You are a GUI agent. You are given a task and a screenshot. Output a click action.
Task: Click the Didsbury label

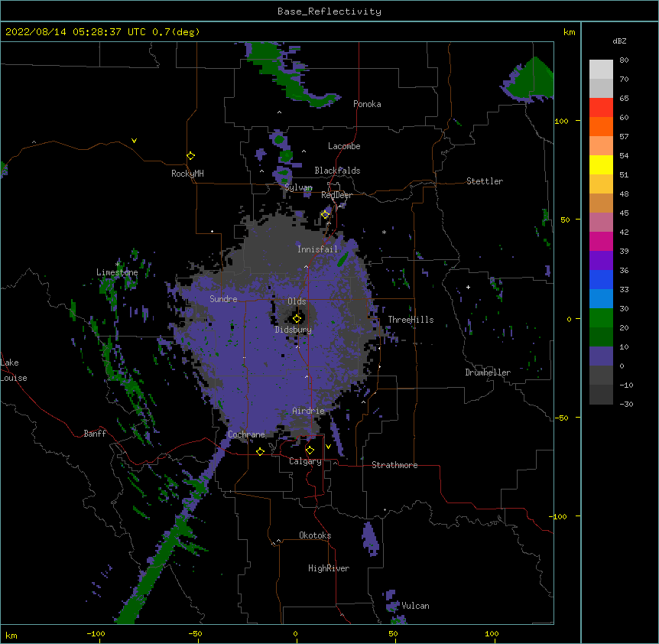pyautogui.click(x=294, y=330)
